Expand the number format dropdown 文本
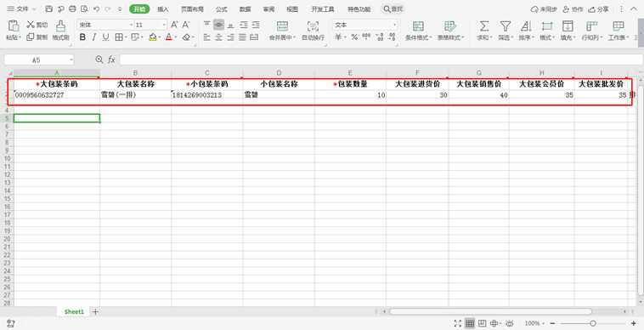 tap(364, 25)
